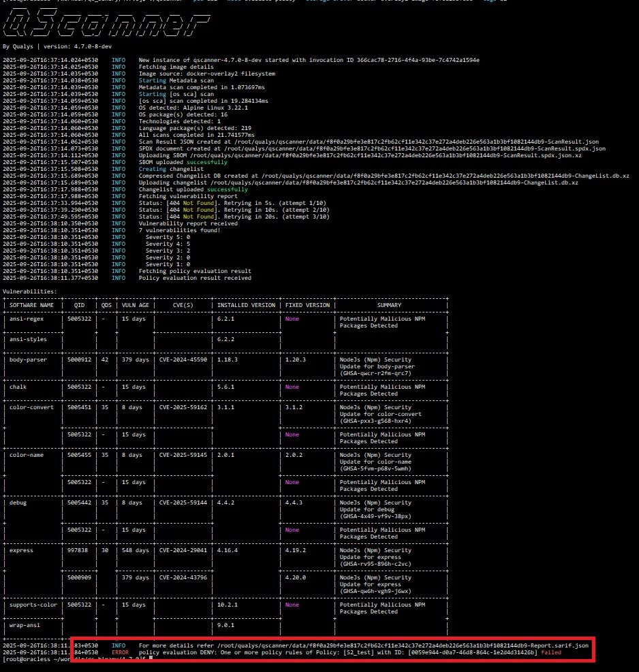Click the '7 vulnerabilities found!' line
The width and height of the screenshot is (639, 672).
click(179, 230)
